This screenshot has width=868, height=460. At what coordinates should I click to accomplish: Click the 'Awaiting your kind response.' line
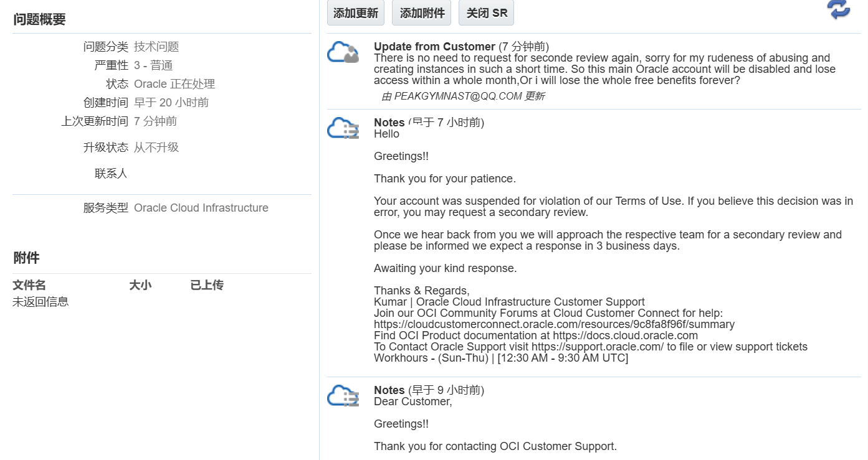coord(446,268)
